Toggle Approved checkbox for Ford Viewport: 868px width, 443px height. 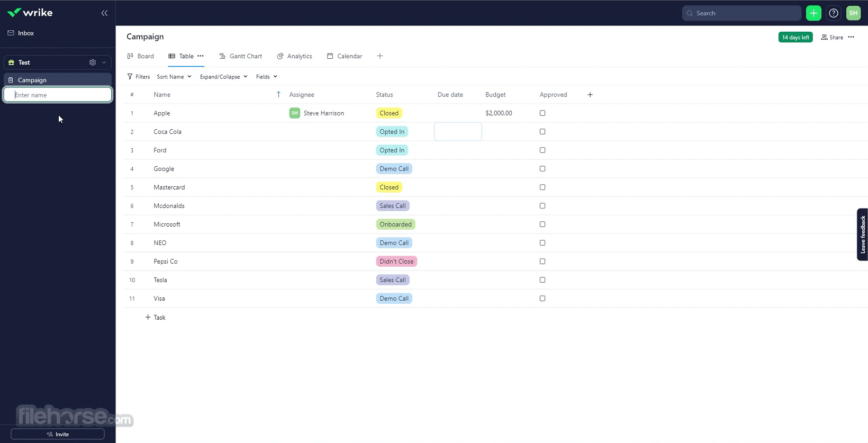(x=542, y=150)
